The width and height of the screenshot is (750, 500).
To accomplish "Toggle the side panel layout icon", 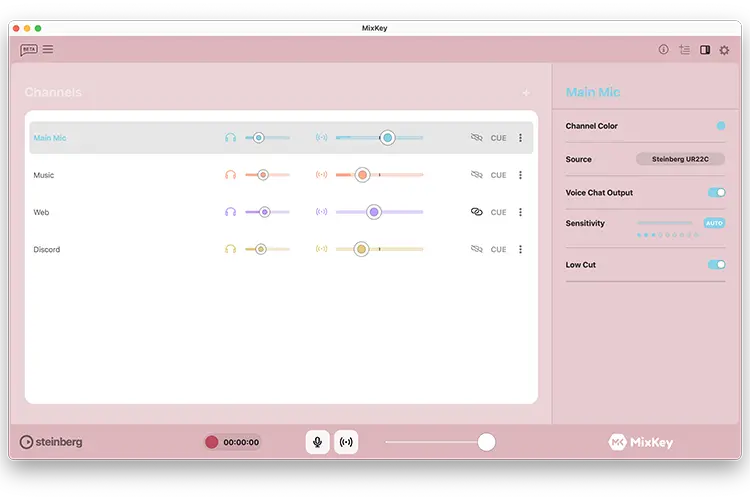I will pyautogui.click(x=705, y=50).
